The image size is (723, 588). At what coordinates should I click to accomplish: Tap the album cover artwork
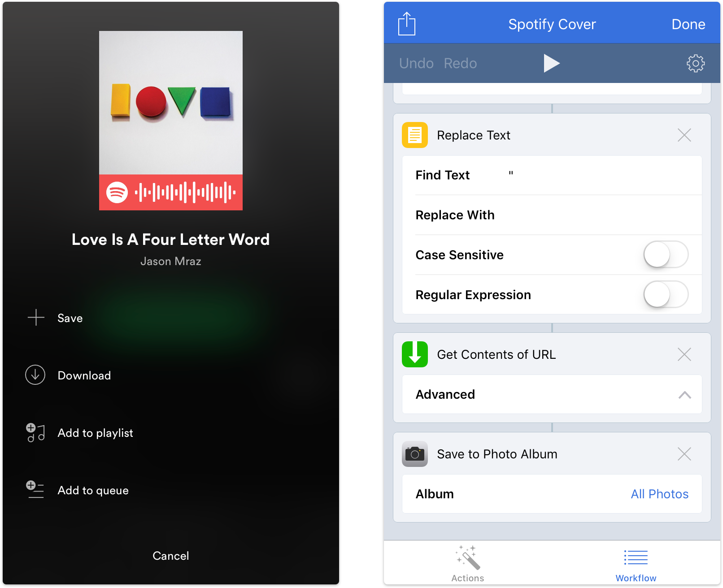coord(171,103)
